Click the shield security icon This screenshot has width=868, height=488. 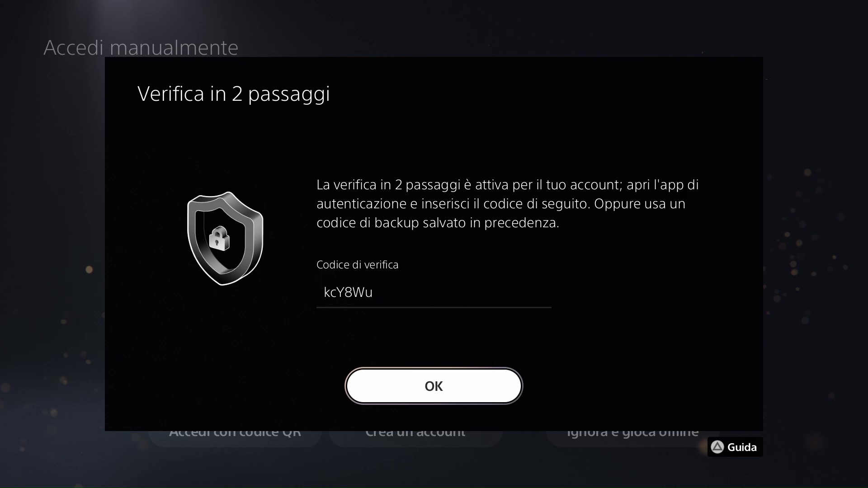point(225,239)
